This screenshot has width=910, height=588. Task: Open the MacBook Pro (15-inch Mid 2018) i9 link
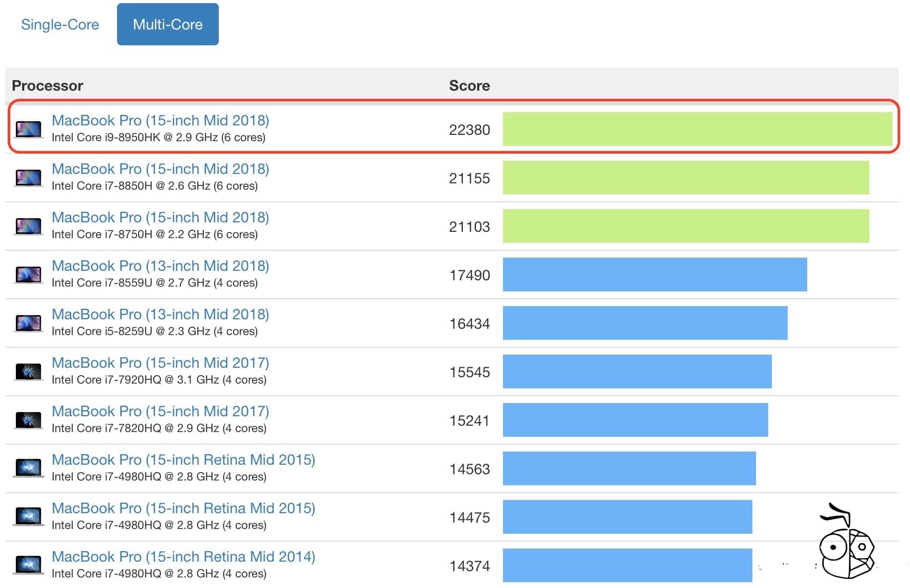160,120
